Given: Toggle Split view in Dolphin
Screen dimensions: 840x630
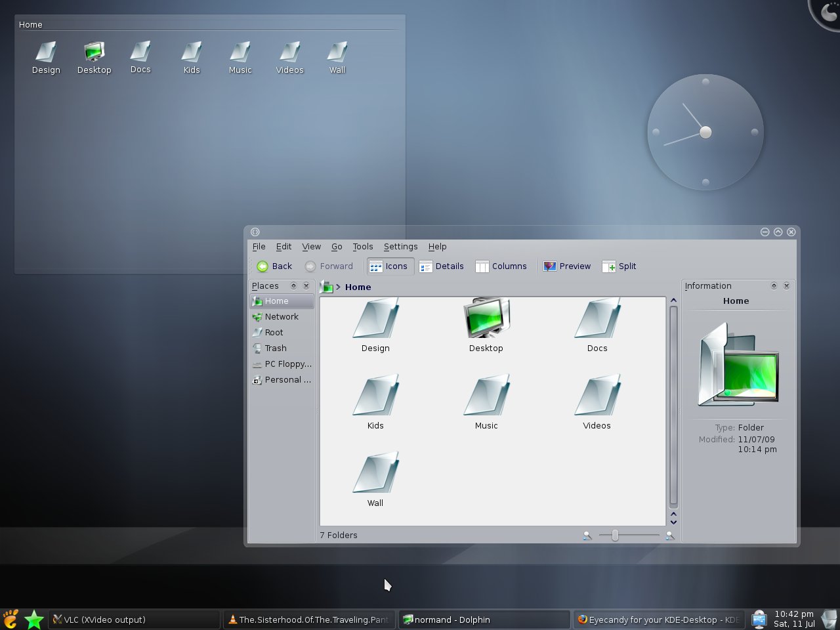Looking at the screenshot, I should (619, 266).
